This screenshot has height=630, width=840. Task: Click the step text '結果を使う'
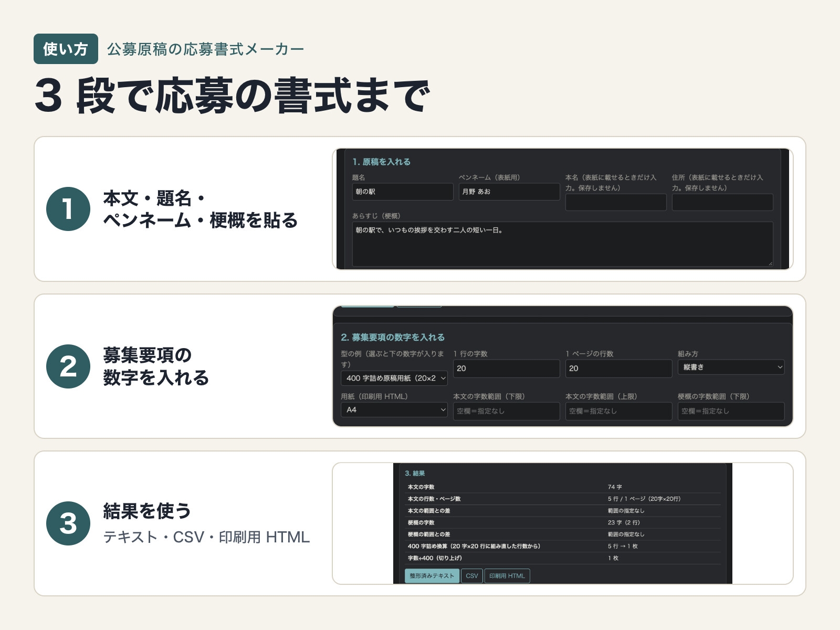tap(148, 511)
